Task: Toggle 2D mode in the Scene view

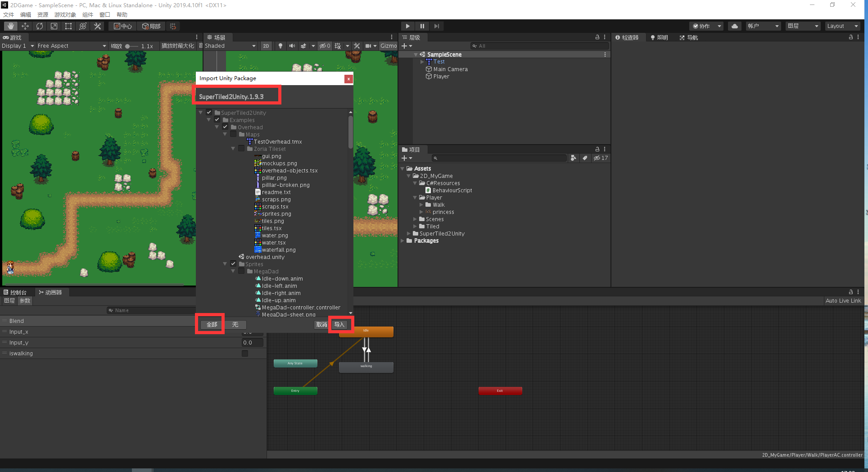Action: coord(266,45)
